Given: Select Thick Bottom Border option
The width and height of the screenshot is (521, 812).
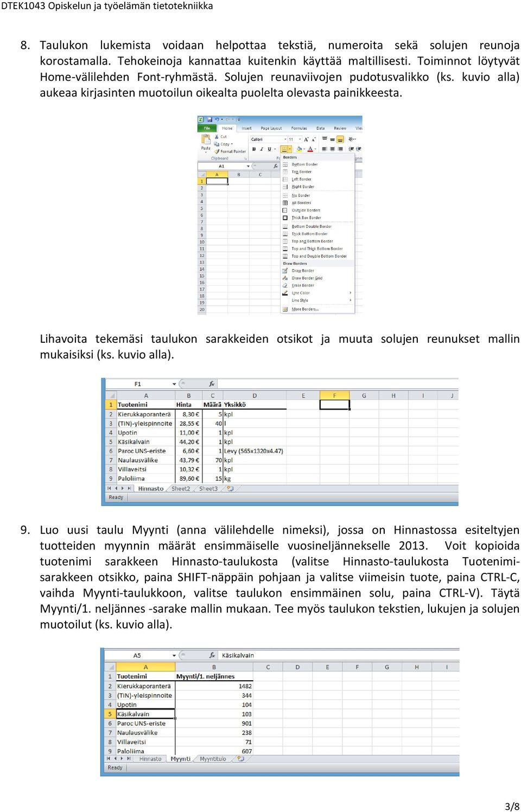Looking at the screenshot, I should pyautogui.click(x=317, y=234).
